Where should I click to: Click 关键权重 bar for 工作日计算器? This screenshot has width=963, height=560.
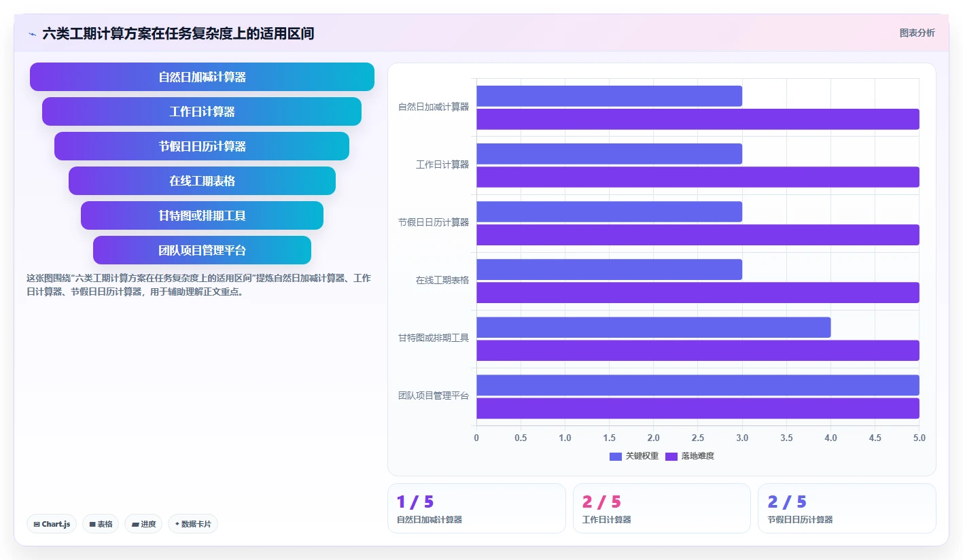tap(609, 154)
